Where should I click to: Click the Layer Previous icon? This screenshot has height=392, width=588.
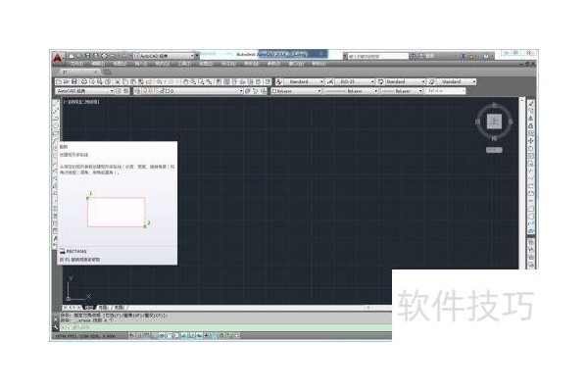pyautogui.click(x=256, y=91)
